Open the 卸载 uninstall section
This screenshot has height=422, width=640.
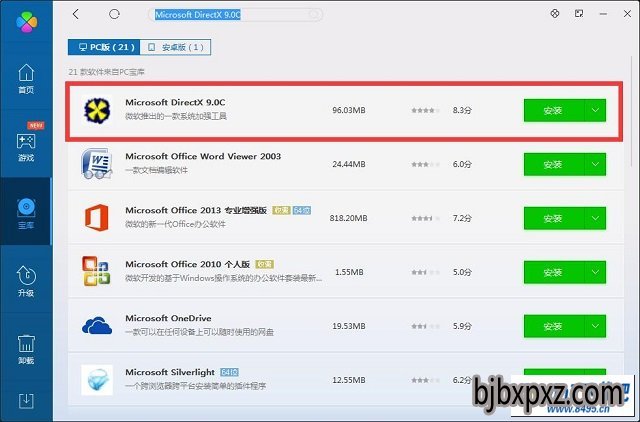point(26,349)
